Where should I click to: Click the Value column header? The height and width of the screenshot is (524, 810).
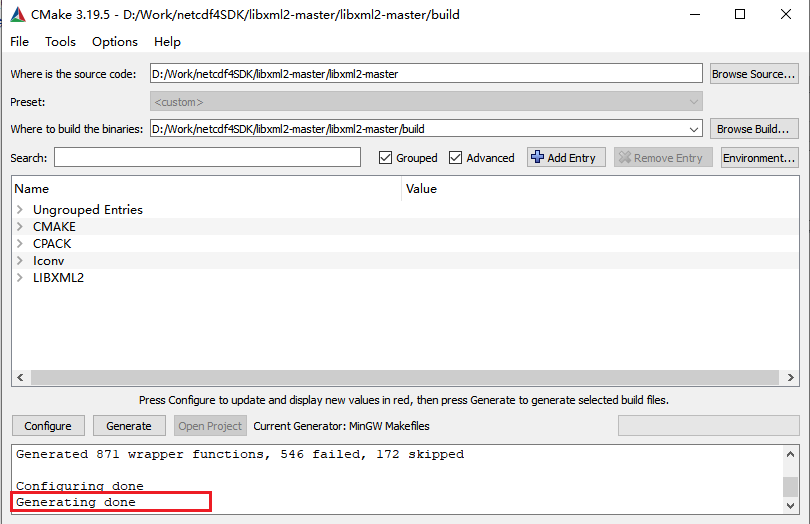pyautogui.click(x=421, y=189)
